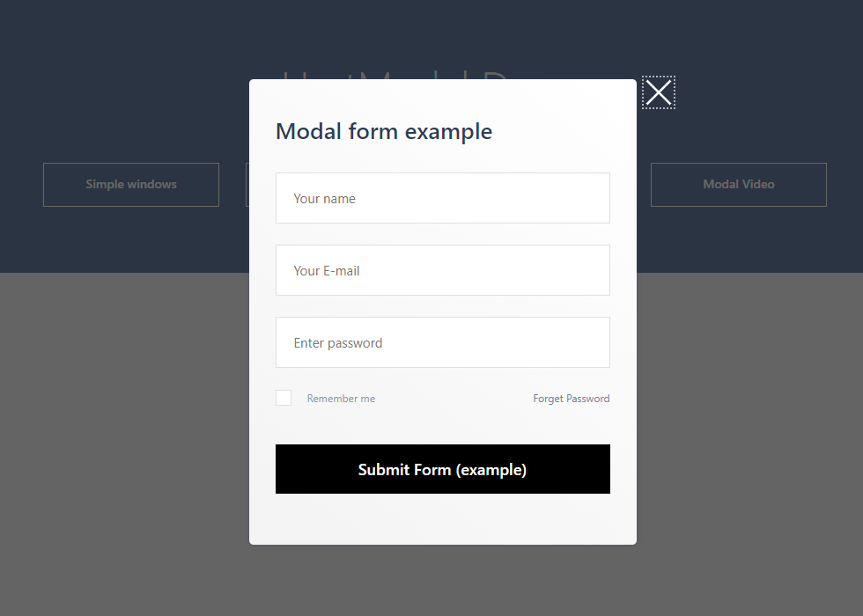
Task: Click into the Your E-mail field
Action: (442, 270)
